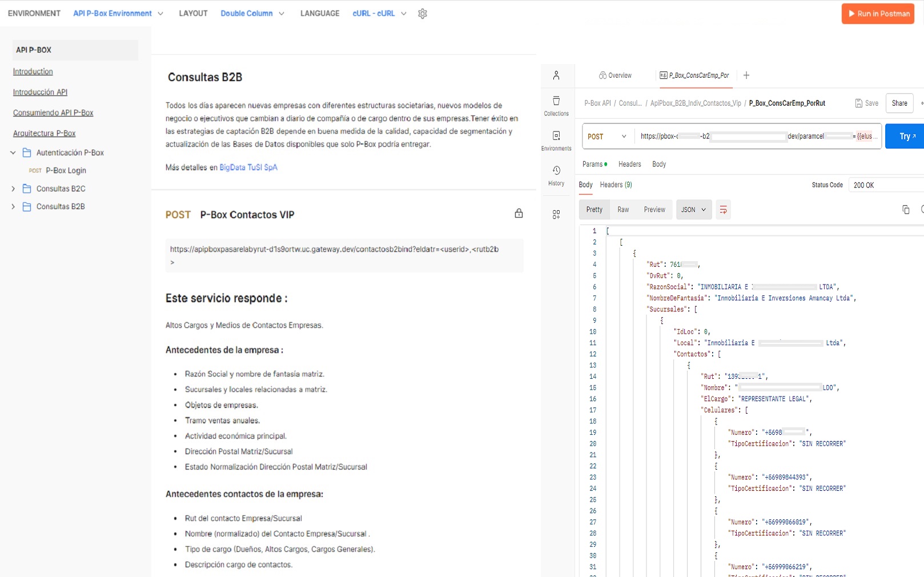
Task: Open the documentation settings gear icon
Action: coord(423,14)
